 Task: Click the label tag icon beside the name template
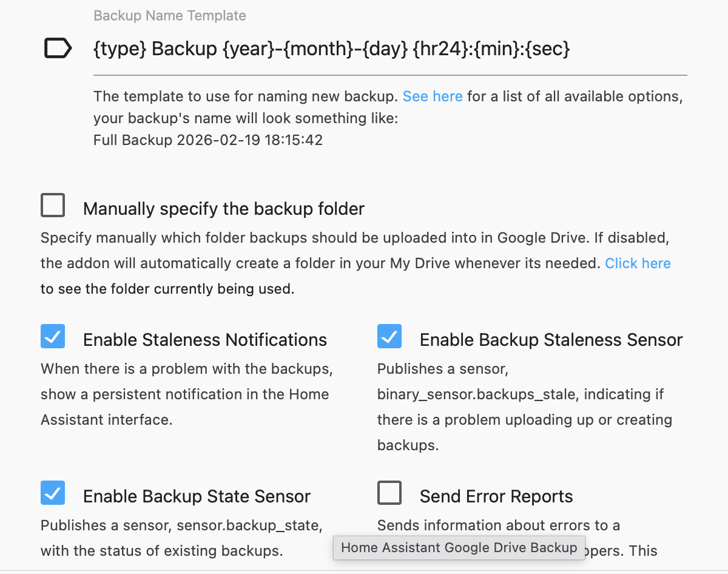tap(58, 49)
